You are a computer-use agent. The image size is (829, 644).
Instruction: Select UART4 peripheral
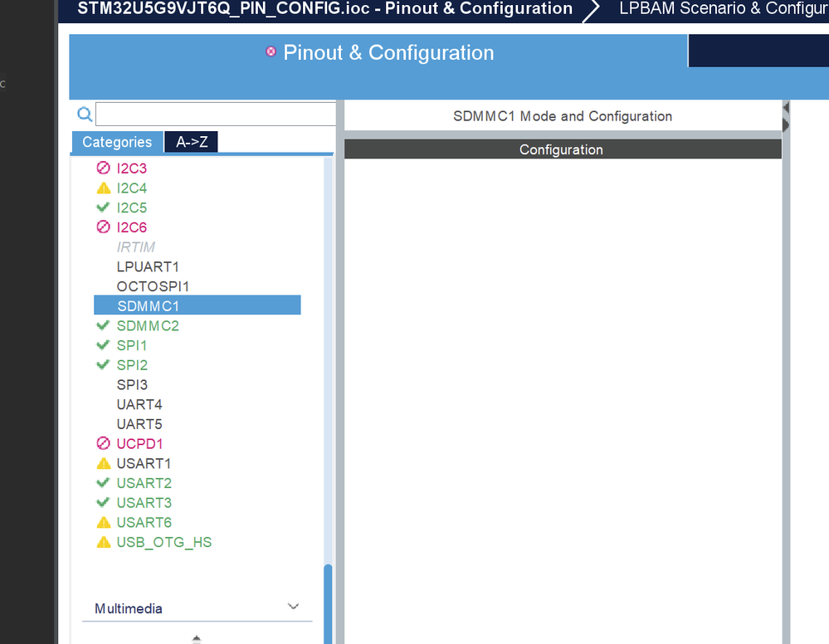(139, 404)
